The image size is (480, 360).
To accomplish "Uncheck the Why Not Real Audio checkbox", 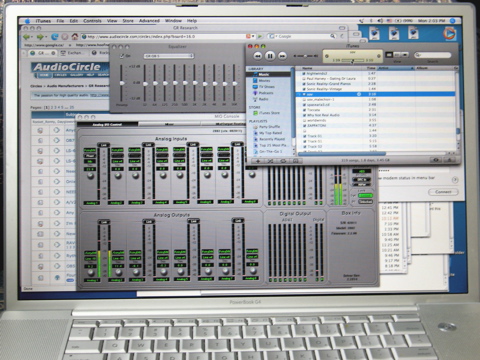I will tap(304, 115).
